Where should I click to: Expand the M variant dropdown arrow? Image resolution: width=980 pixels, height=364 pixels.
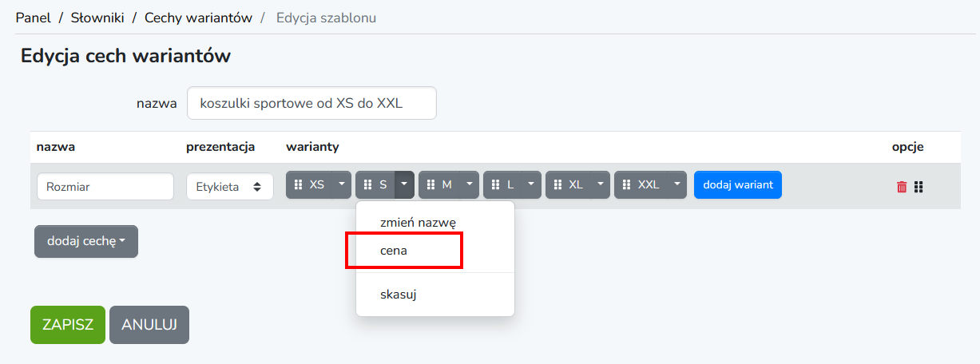coord(469,184)
